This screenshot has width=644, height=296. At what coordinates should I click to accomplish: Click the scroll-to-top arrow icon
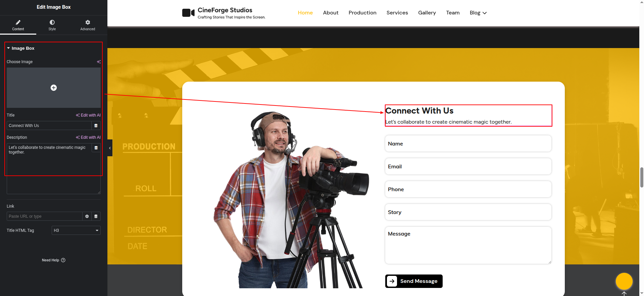coord(624,293)
